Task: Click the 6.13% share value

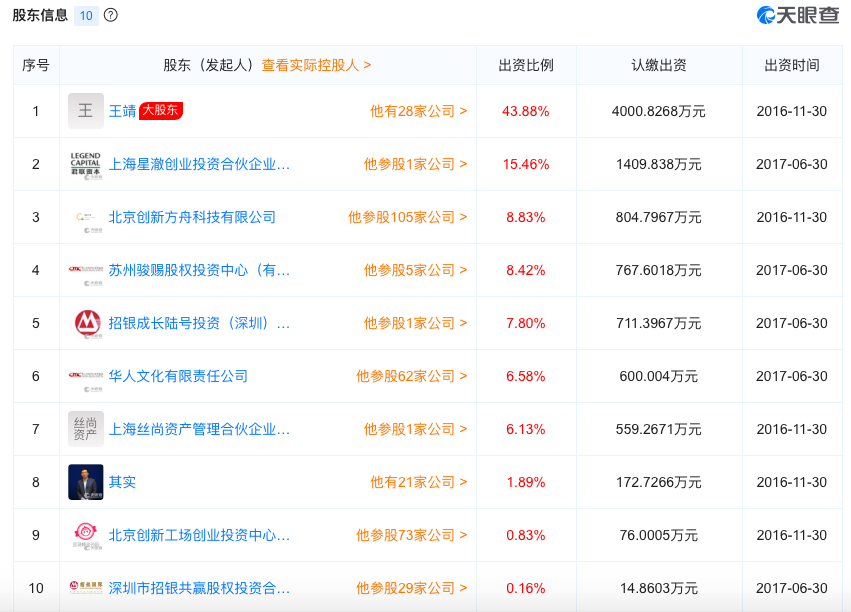Action: 526,429
